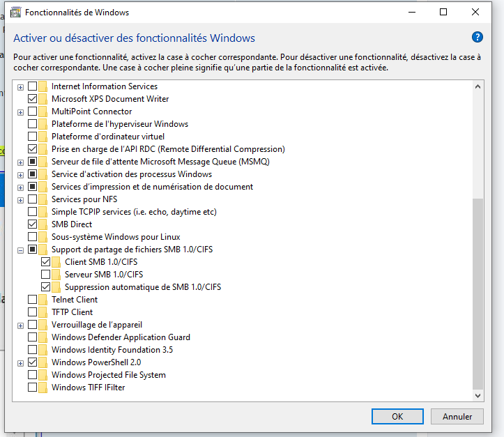Uncheck Microsoft XPS Document Writer
504x437 pixels.
[x=33, y=99]
